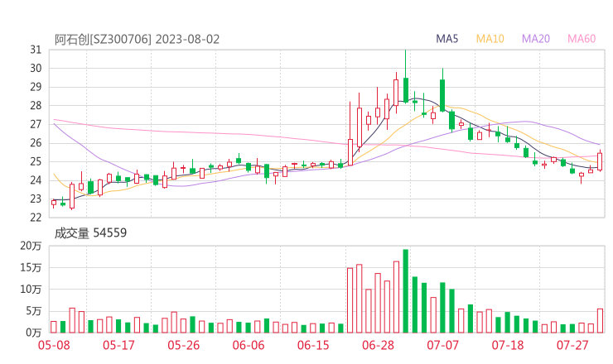Viewport: 613px width, 364px height.
Task: Click the 07-07 date axis label
Action: click(442, 345)
